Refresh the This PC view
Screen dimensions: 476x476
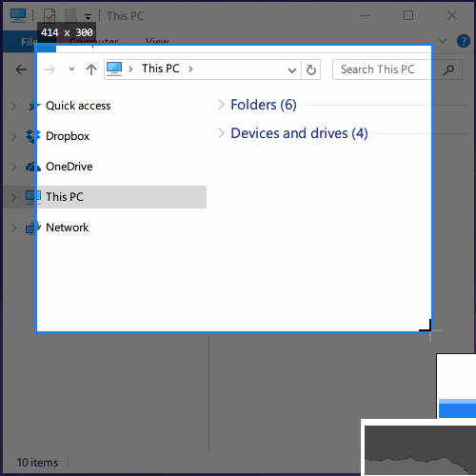coord(311,69)
